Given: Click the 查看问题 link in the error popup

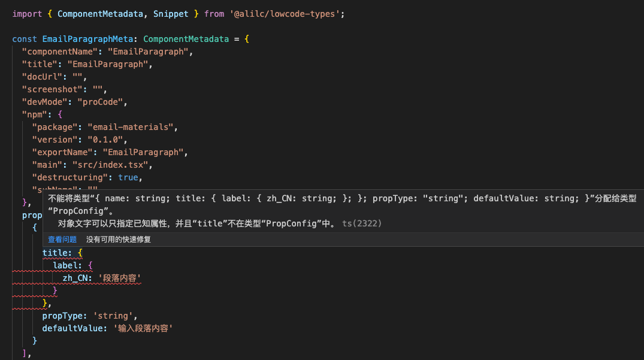Looking at the screenshot, I should coord(62,239).
